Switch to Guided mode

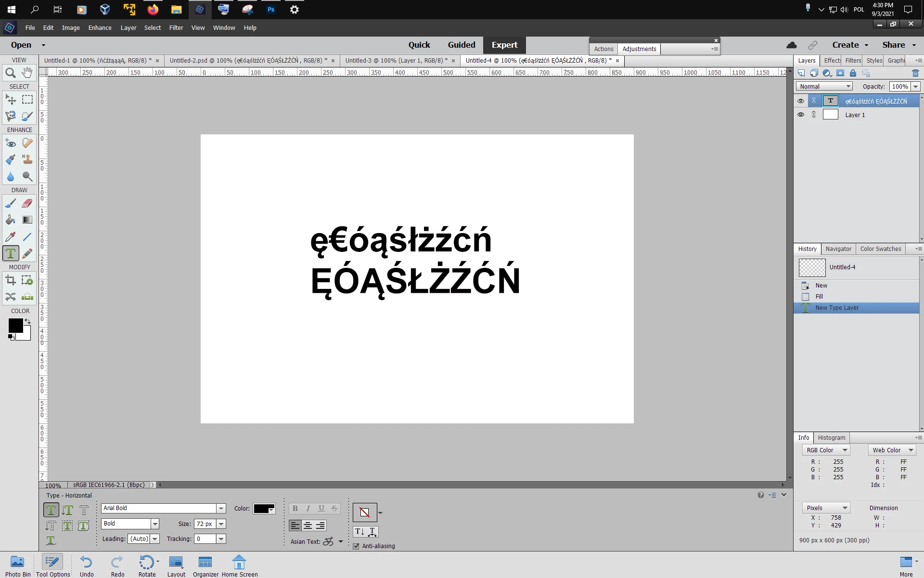pyautogui.click(x=461, y=45)
